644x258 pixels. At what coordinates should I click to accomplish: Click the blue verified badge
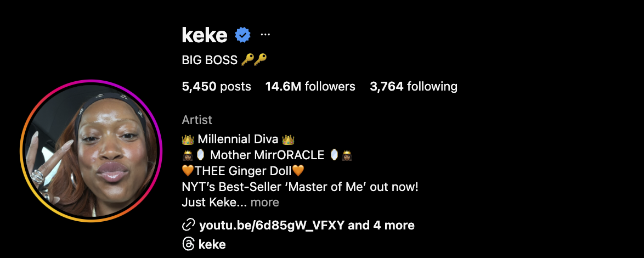tap(242, 36)
